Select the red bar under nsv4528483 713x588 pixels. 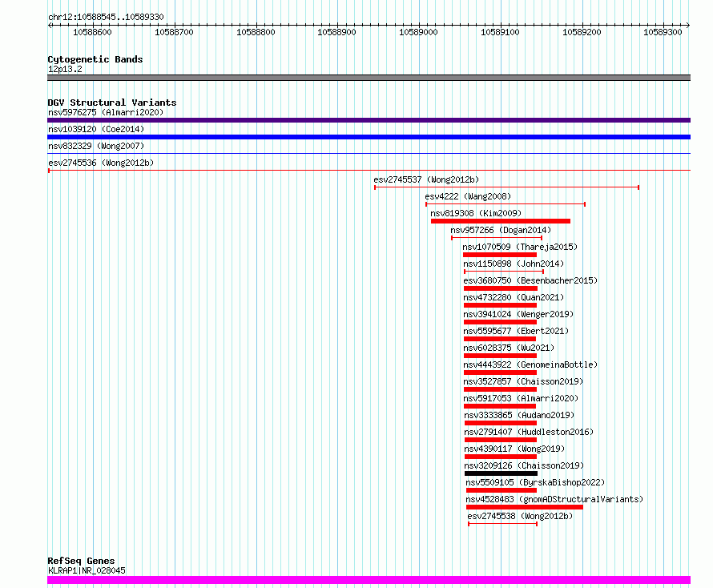524,507
